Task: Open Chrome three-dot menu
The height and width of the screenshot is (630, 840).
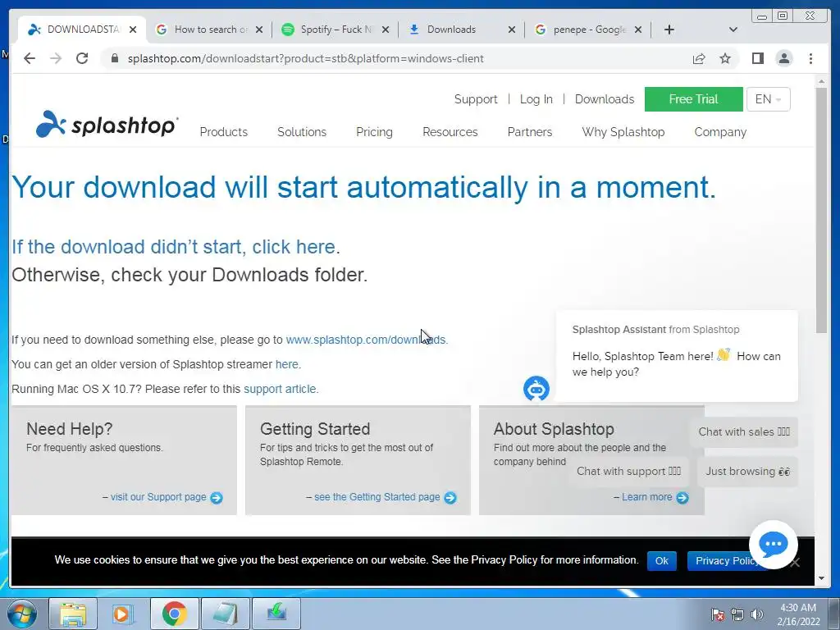Action: [x=811, y=58]
